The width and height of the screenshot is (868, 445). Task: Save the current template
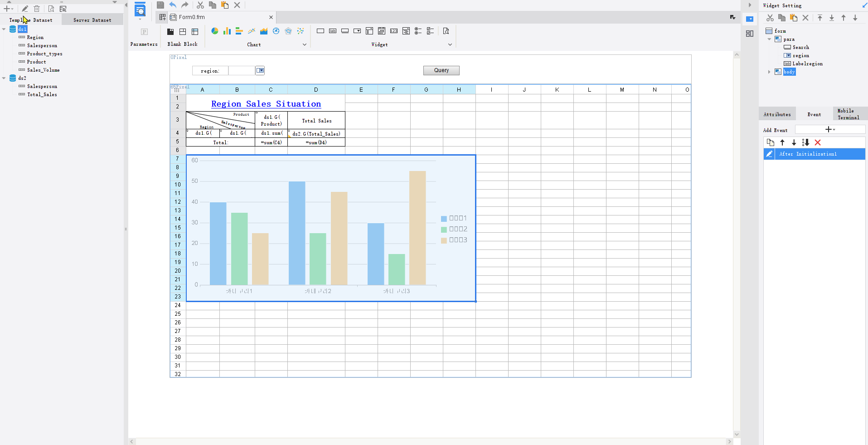click(x=160, y=5)
